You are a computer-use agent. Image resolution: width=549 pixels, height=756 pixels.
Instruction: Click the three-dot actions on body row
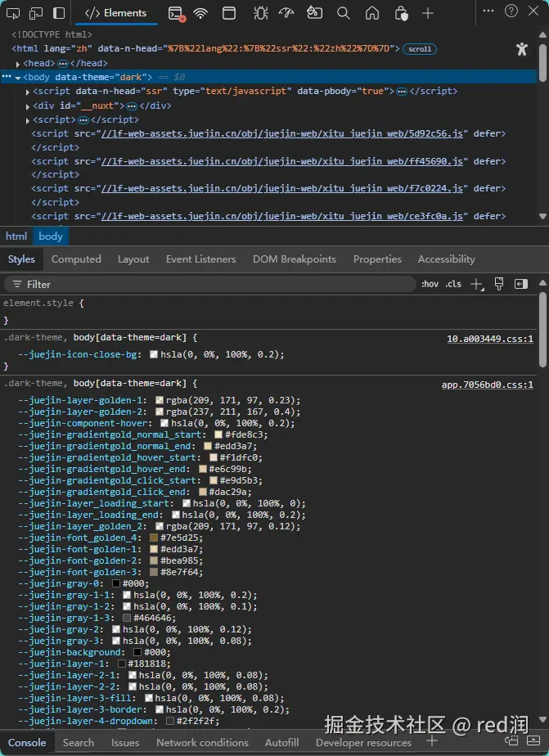(x=6, y=76)
